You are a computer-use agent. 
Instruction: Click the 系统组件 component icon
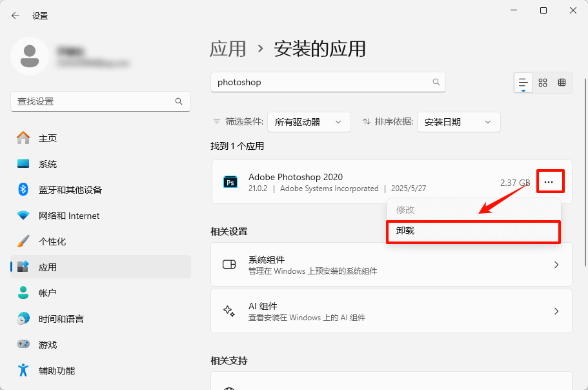[229, 265]
